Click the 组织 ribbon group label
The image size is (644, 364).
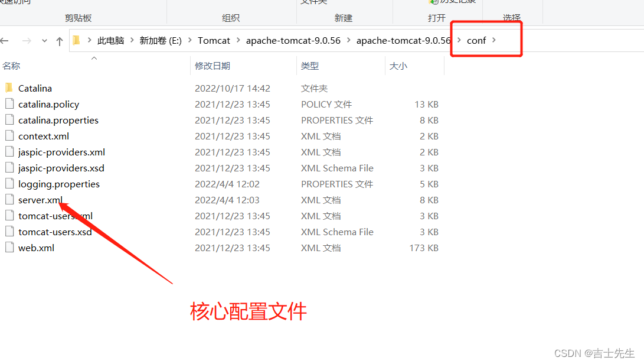pyautogui.click(x=231, y=18)
